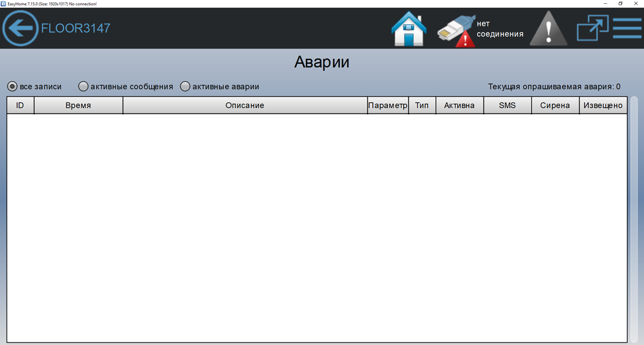Go to the home screen icon
The height and width of the screenshot is (345, 644).
pyautogui.click(x=409, y=29)
